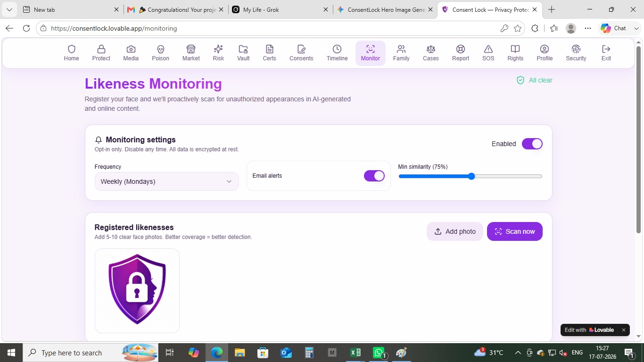644x362 pixels.
Task: Open the Risk sparkle section
Action: [x=218, y=53]
